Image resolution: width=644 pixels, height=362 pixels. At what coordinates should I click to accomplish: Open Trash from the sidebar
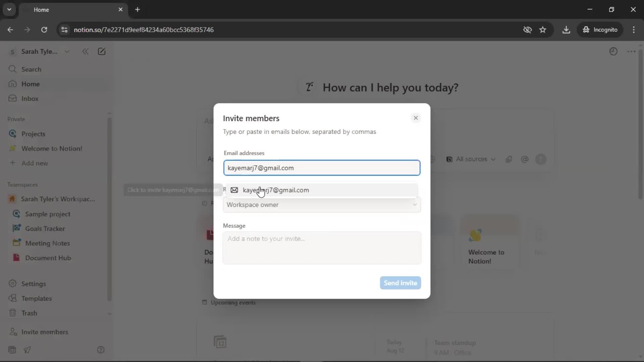[57, 313]
